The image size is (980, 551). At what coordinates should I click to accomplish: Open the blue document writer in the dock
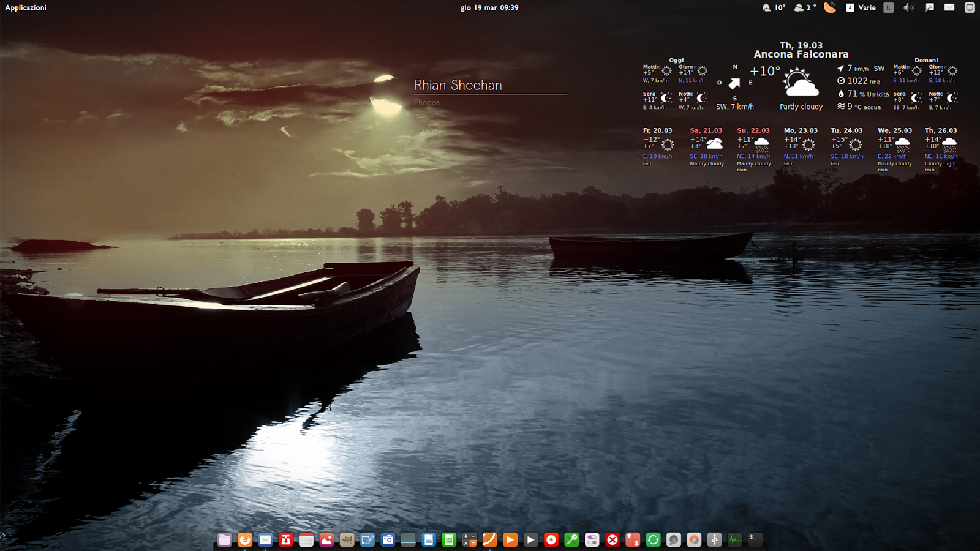pyautogui.click(x=429, y=539)
